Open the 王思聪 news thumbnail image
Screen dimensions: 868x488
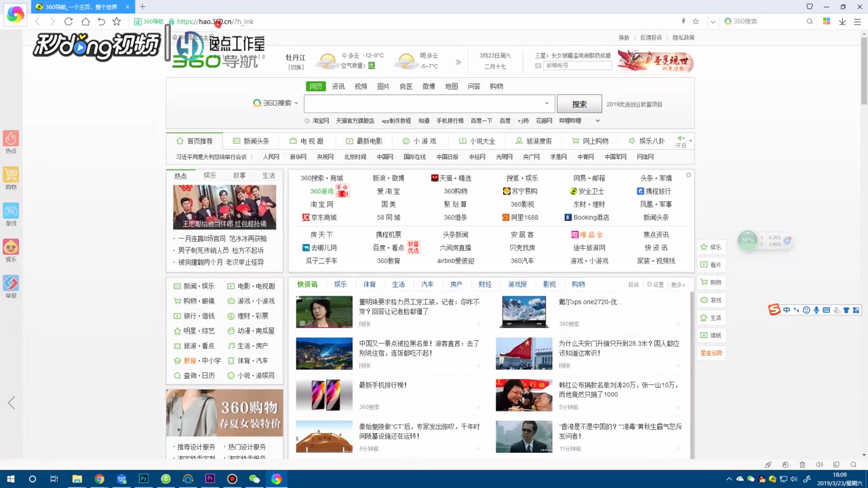tap(224, 207)
